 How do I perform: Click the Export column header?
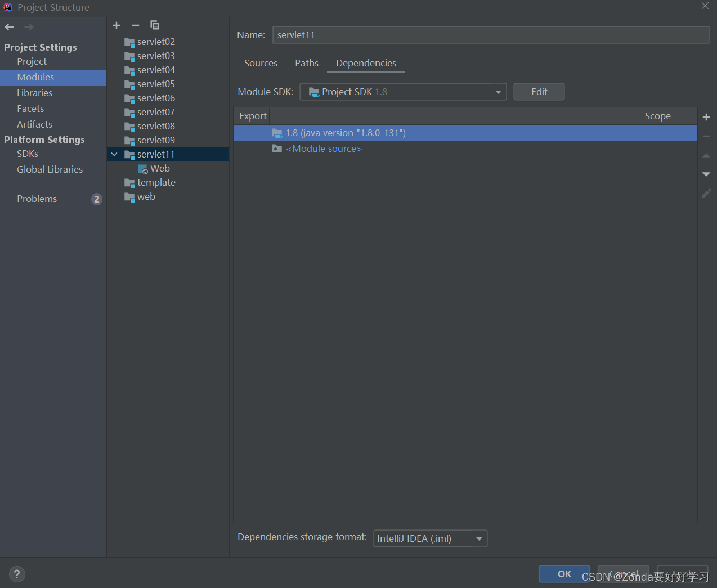253,116
